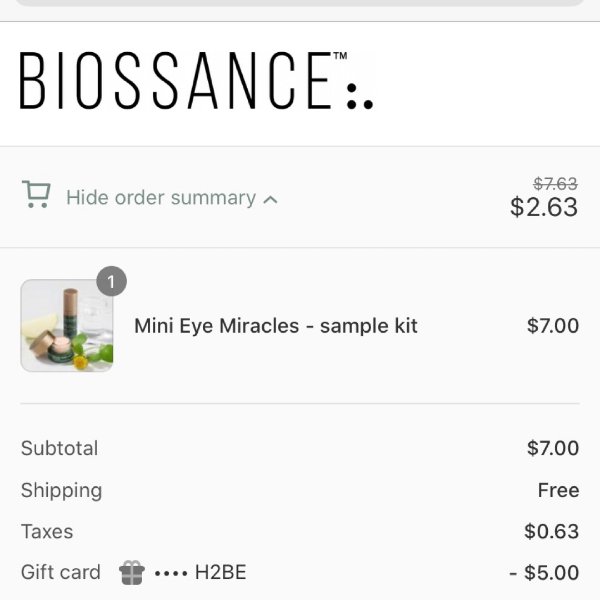Click the Free shipping value
The width and height of the screenshot is (600, 600).
click(x=558, y=490)
